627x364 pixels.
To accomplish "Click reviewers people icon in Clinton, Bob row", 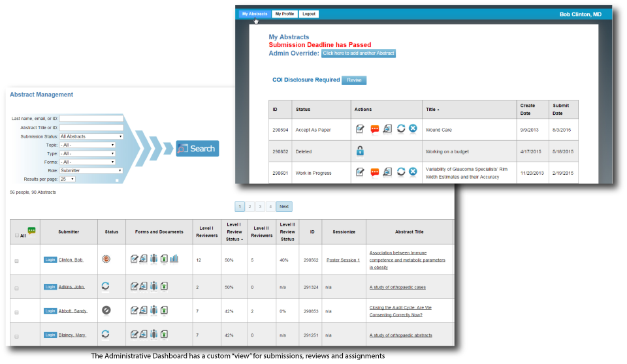I will click(153, 259).
